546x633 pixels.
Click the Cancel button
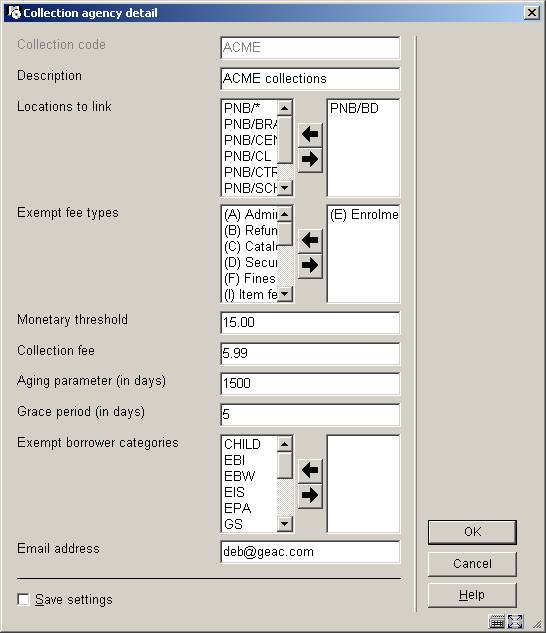tap(472, 564)
